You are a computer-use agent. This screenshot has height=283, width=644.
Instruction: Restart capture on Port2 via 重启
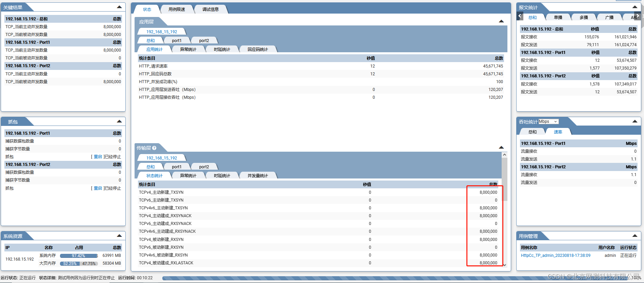coord(98,188)
